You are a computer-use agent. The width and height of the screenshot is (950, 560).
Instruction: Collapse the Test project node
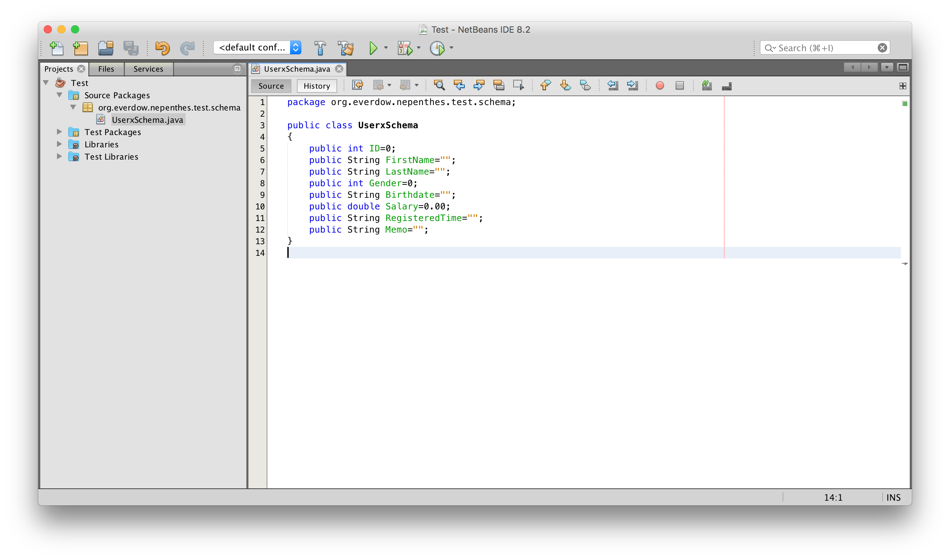tap(46, 83)
